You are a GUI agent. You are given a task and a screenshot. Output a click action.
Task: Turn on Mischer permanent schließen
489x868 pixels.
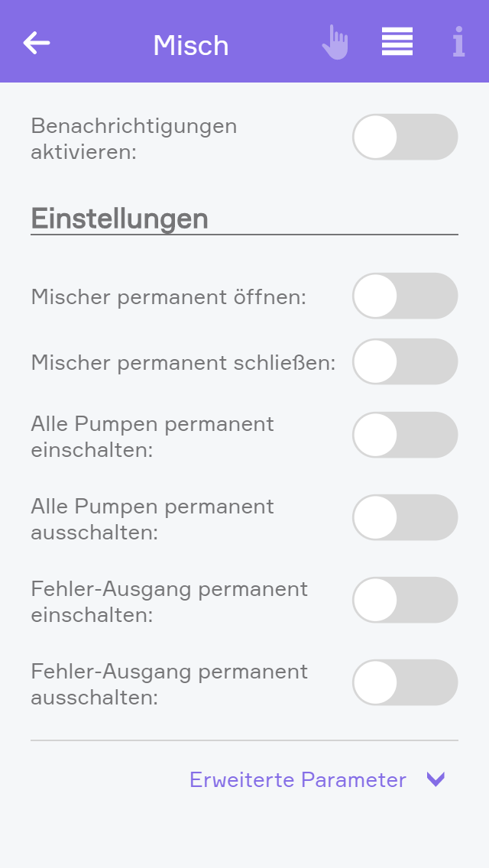pos(405,361)
